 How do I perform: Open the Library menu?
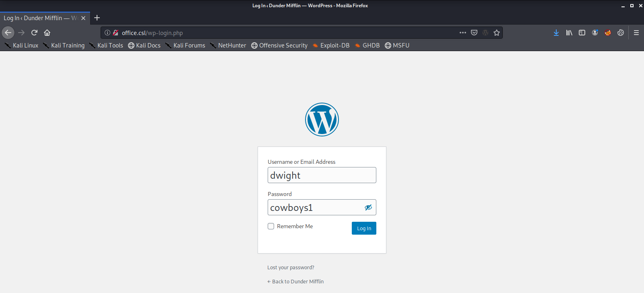pyautogui.click(x=569, y=33)
